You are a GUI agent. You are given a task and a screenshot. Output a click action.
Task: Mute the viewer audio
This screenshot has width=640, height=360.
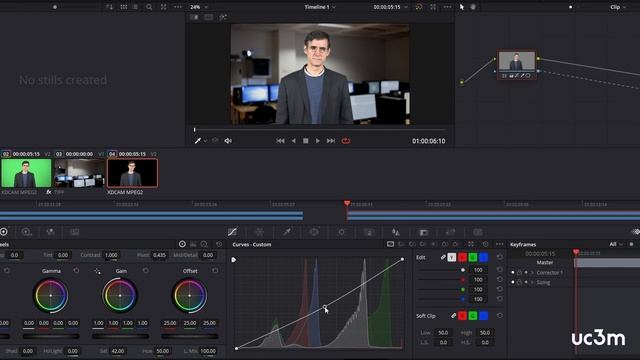click(228, 141)
